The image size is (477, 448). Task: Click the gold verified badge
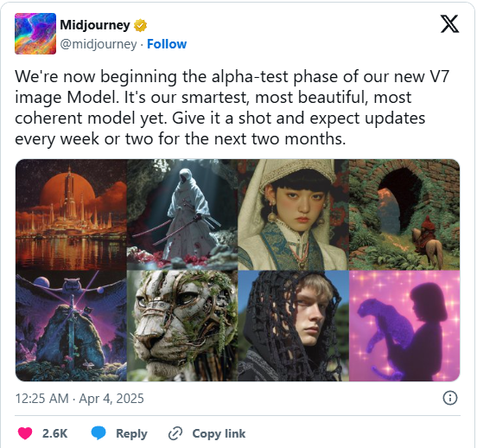tap(140, 26)
